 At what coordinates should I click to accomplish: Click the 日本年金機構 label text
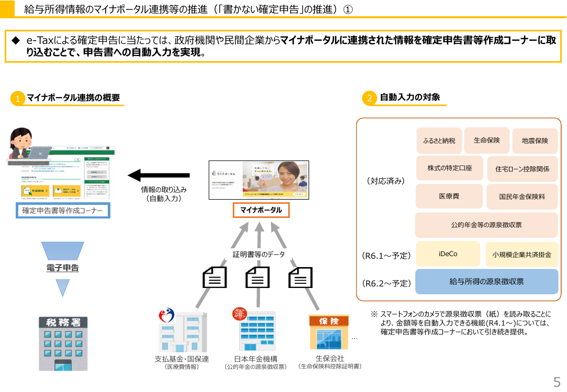[256, 359]
